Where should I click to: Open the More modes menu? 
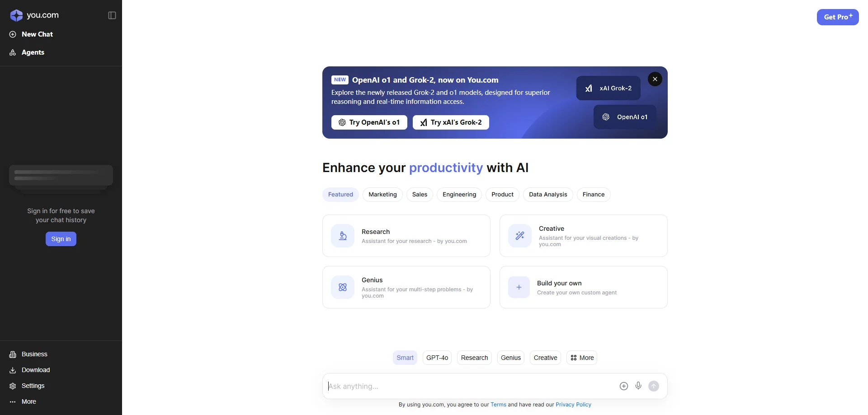(x=582, y=358)
